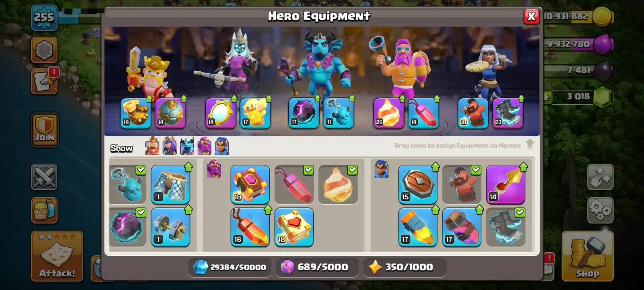Viewport: 644px width, 290px height.
Task: Select the level 18 Healing Tome book
Action: [x=294, y=227]
